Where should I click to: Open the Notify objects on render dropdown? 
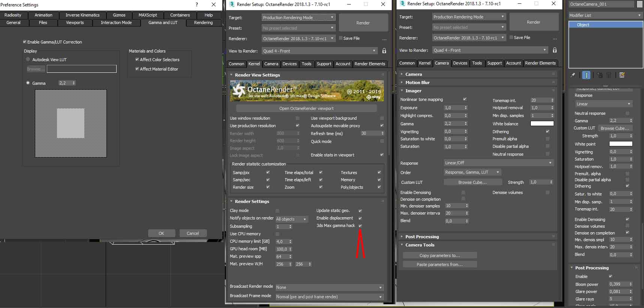[292, 219]
